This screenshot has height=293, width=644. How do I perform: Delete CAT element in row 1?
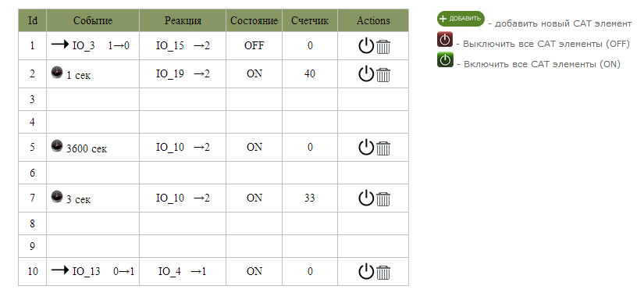[383, 47]
